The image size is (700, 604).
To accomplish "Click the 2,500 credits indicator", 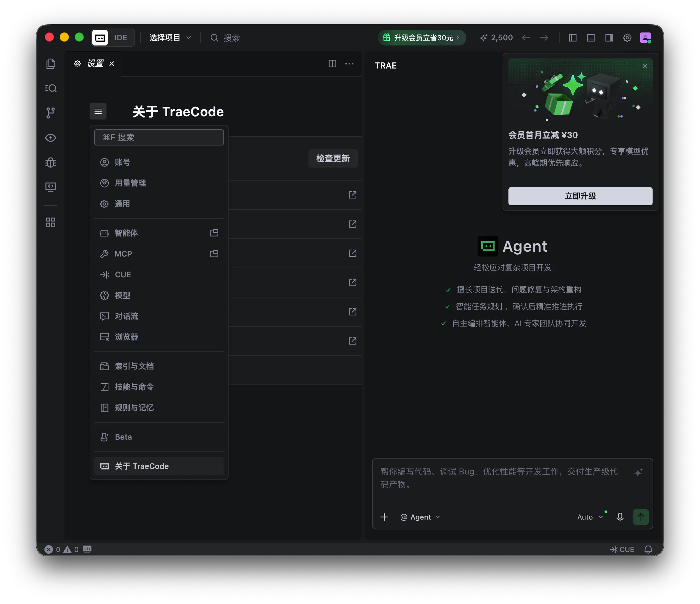I will coord(496,37).
